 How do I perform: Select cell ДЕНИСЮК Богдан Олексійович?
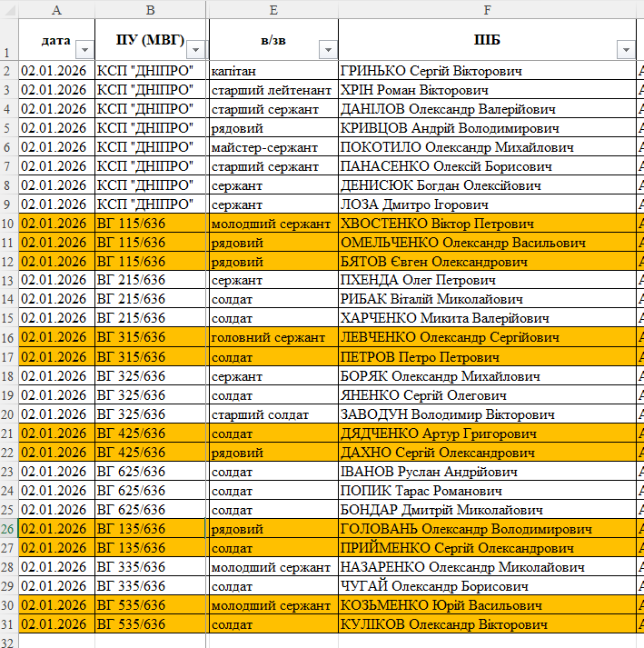pos(487,185)
